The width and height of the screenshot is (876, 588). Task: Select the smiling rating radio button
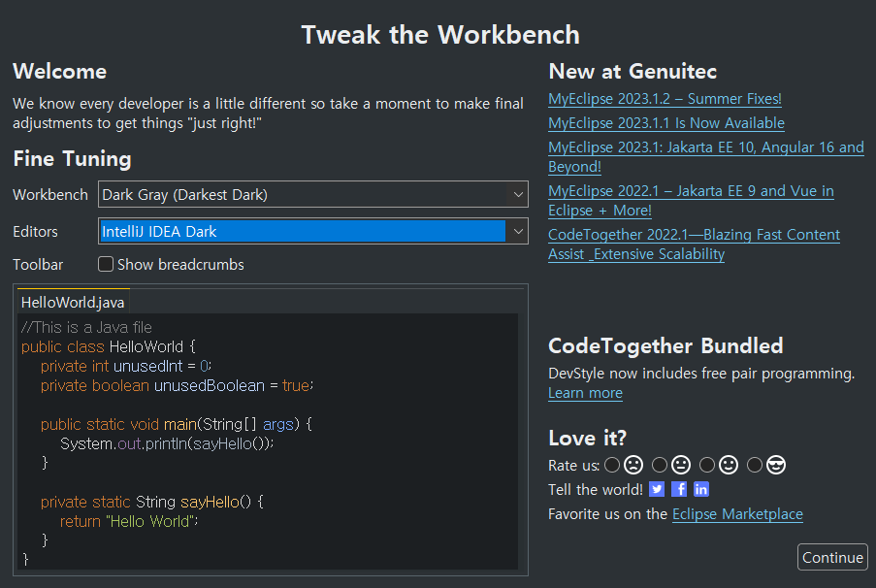click(x=707, y=465)
